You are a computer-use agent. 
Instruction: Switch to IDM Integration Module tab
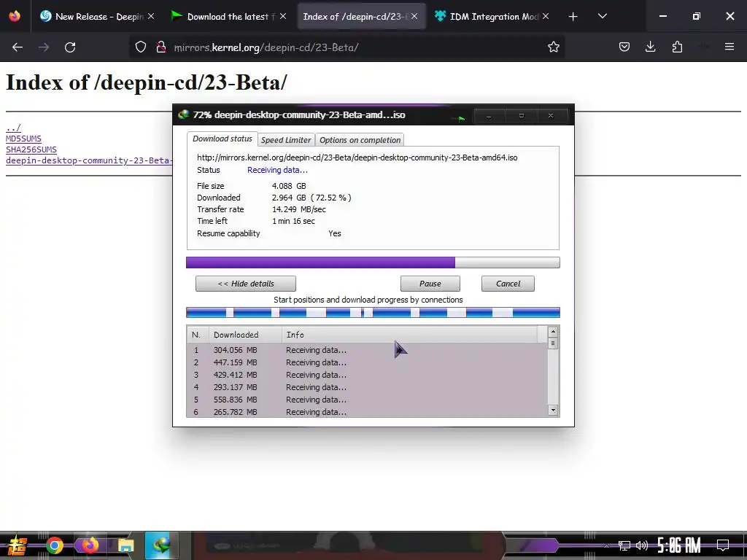pyautogui.click(x=494, y=17)
